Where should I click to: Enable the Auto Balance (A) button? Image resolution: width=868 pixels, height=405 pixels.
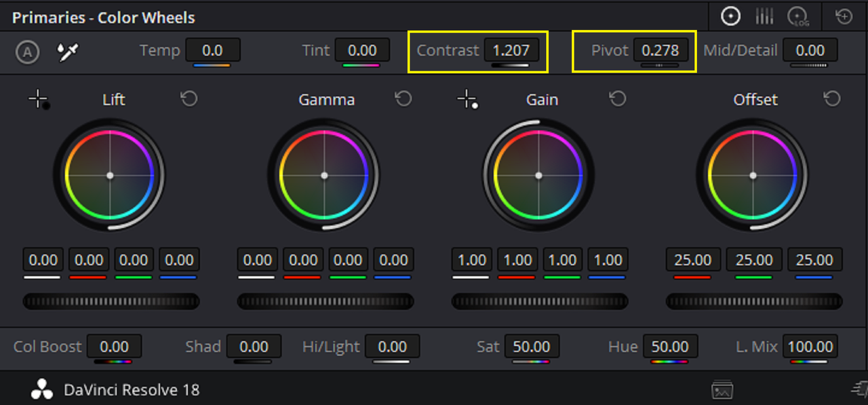click(27, 52)
